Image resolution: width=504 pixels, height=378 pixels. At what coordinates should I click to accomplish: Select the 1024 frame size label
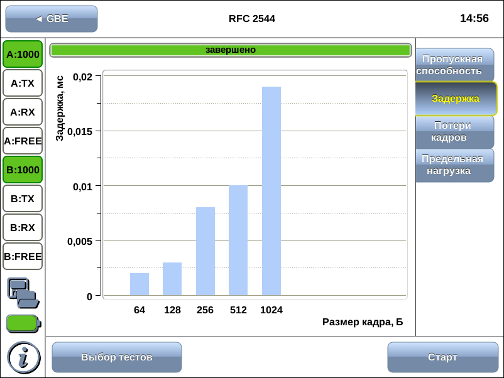[x=271, y=310]
